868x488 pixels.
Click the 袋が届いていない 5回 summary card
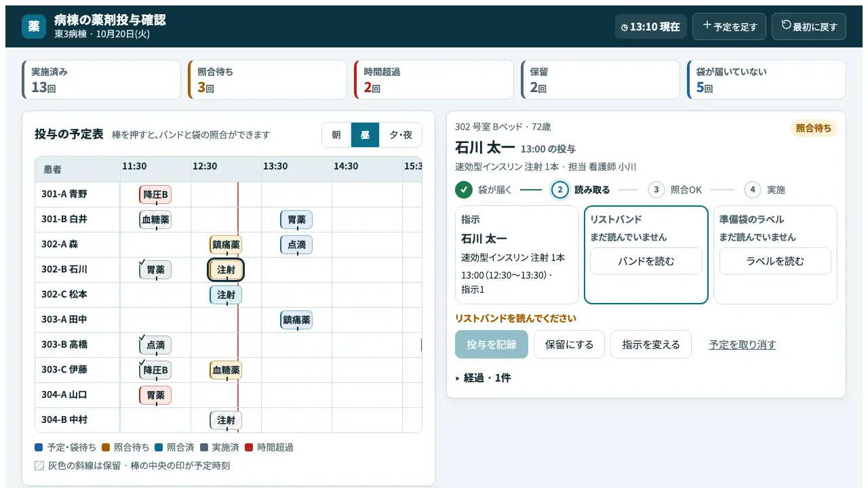click(x=766, y=80)
